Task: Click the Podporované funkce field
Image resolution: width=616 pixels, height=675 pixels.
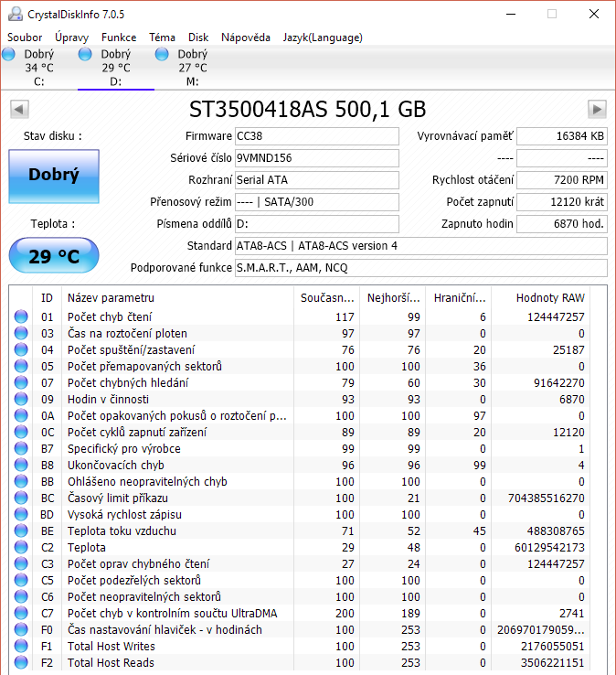Action: 420,268
